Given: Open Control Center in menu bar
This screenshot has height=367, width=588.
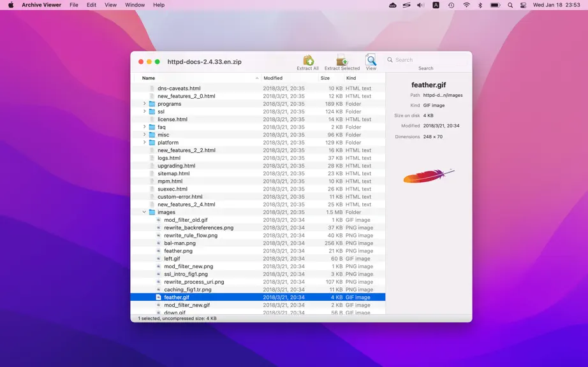Looking at the screenshot, I should tap(524, 5).
